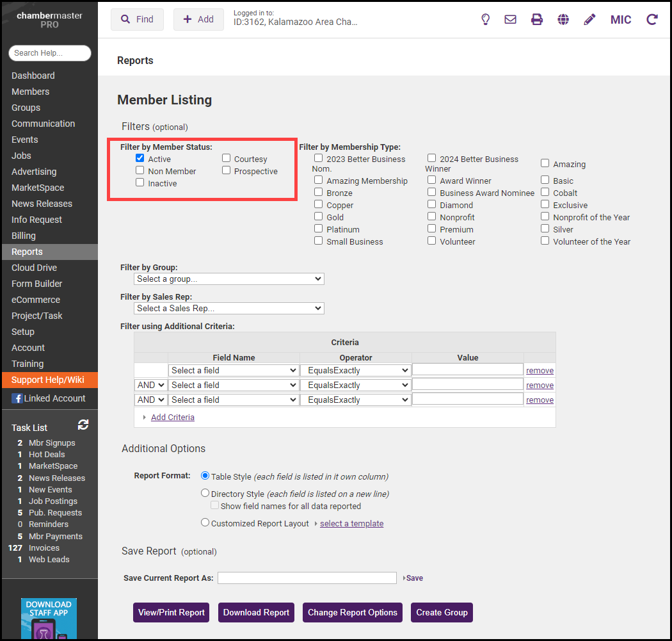Uncheck the Active member status checkbox
This screenshot has width=672, height=641.
click(x=140, y=158)
